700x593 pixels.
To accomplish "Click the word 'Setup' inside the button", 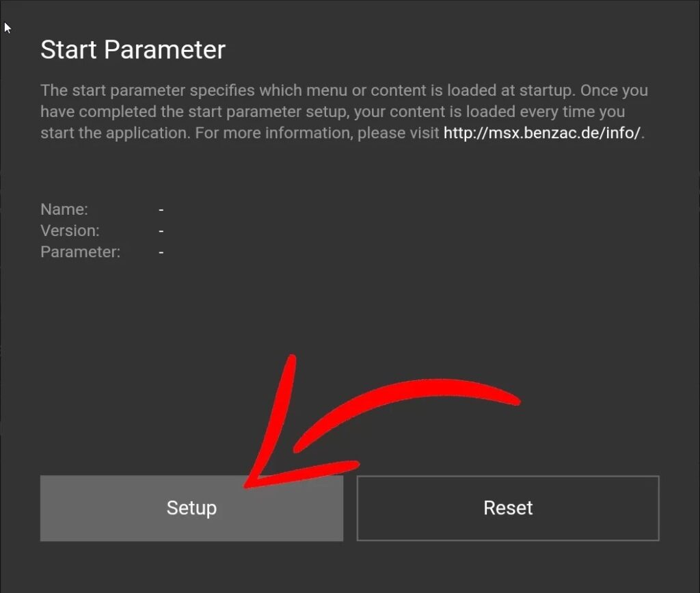I will pos(191,508).
